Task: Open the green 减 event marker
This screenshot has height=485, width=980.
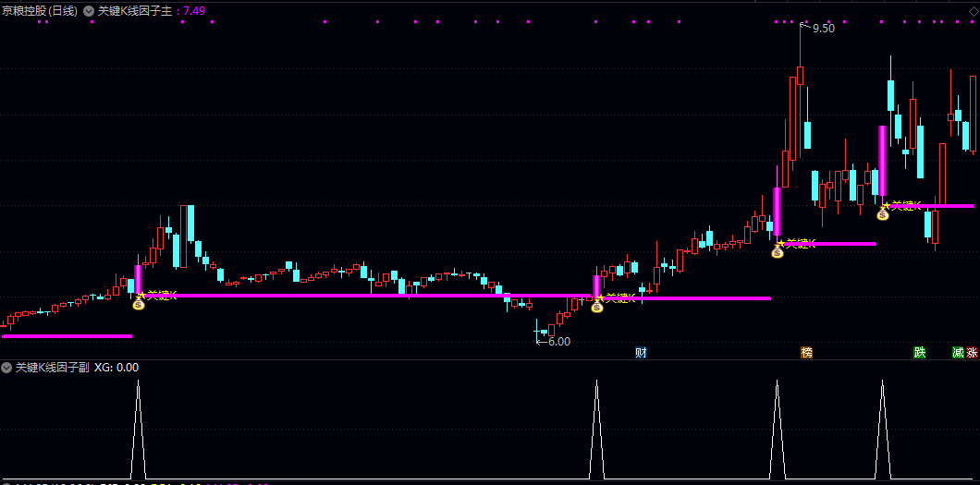Action: [x=958, y=353]
